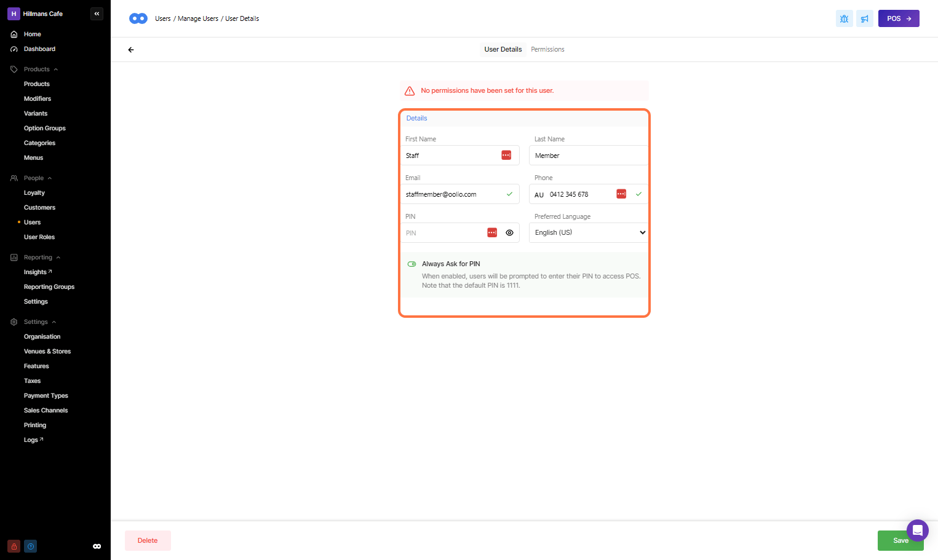The height and width of the screenshot is (560, 938).
Task: Click the Email input field
Action: [x=459, y=194]
